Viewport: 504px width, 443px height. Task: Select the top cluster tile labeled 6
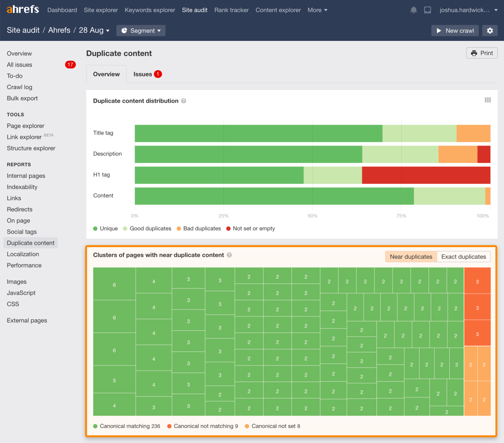point(114,284)
